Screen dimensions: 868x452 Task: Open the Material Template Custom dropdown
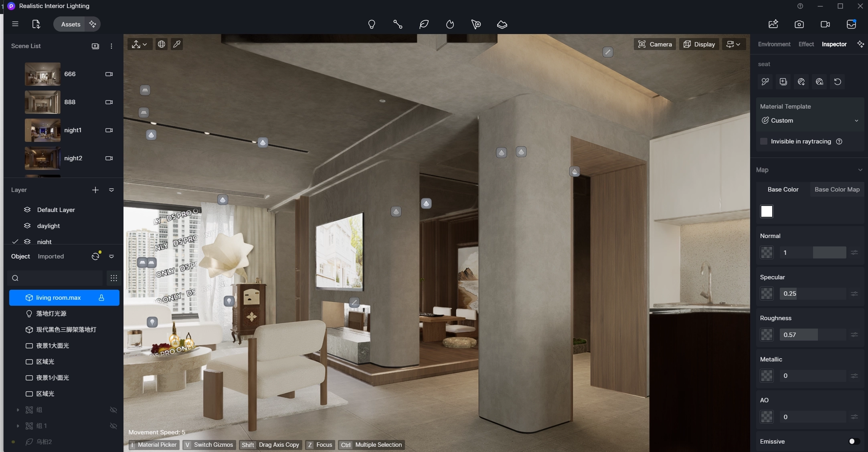810,121
